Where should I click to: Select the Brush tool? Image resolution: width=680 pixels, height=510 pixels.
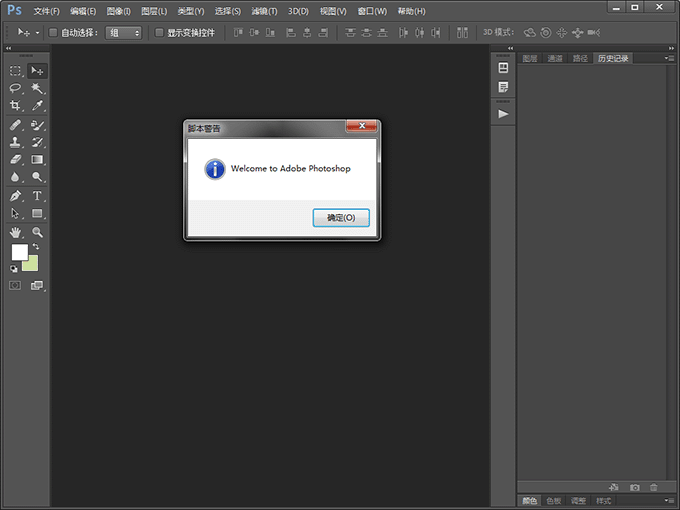click(x=37, y=125)
